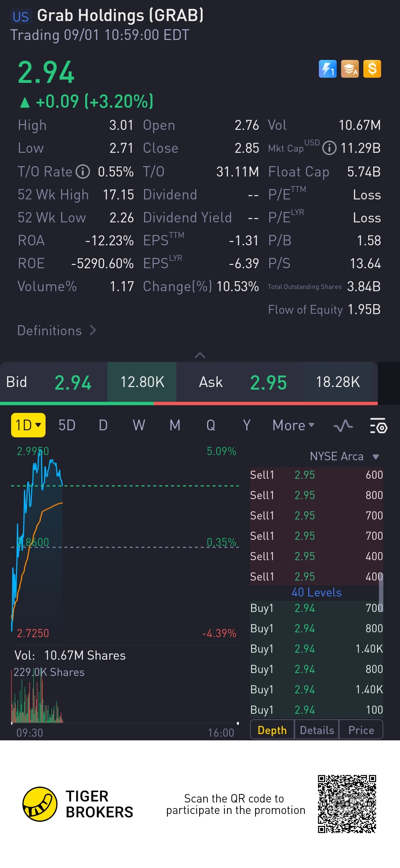Open the chart settings icon
Viewport: 400px width, 868px height.
[378, 425]
